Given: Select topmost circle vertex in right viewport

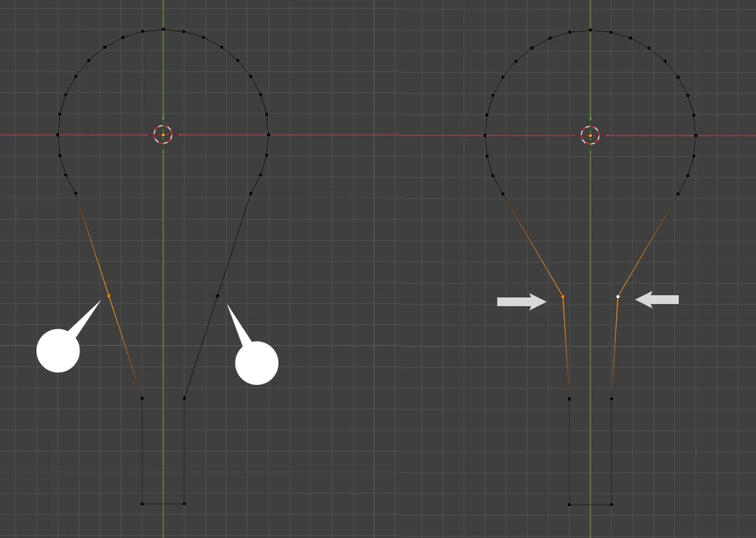Looking at the screenshot, I should (590, 31).
